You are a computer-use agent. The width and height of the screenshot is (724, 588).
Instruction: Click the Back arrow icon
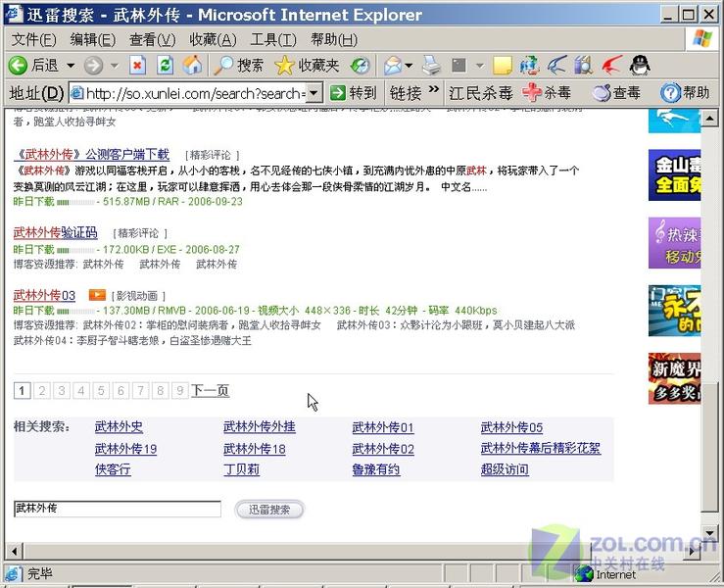[18, 65]
